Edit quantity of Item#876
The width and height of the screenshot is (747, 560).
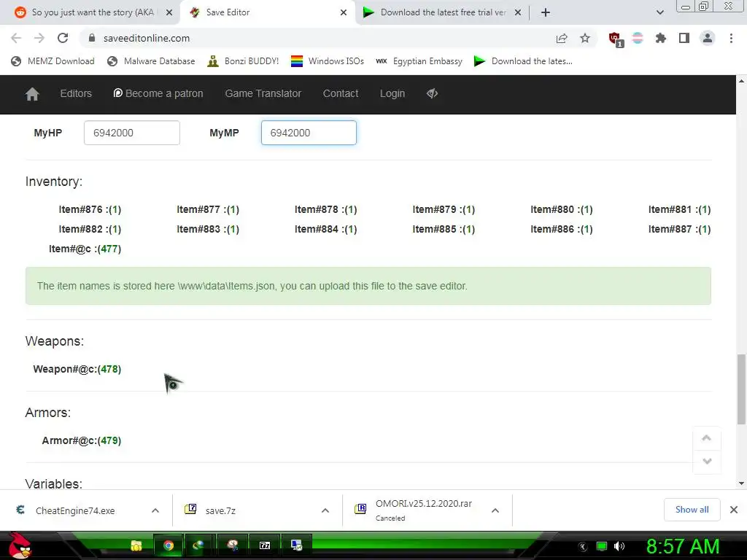coord(115,209)
